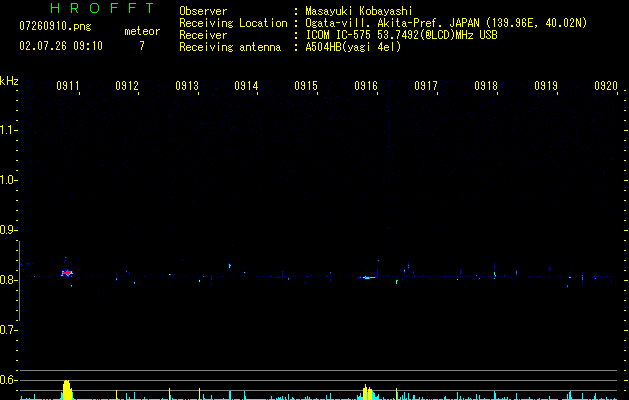Click the yellow intensity peak below 0916

367,392
